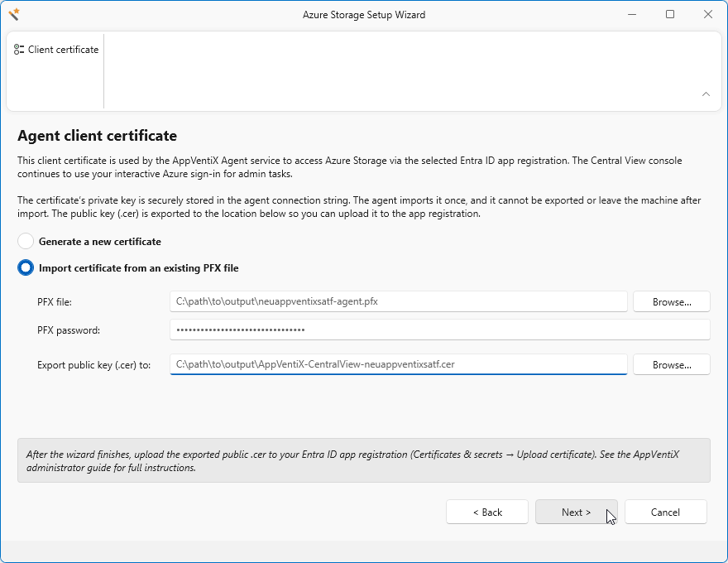The height and width of the screenshot is (563, 728).
Task: Browse for the public key export location
Action: pos(672,364)
